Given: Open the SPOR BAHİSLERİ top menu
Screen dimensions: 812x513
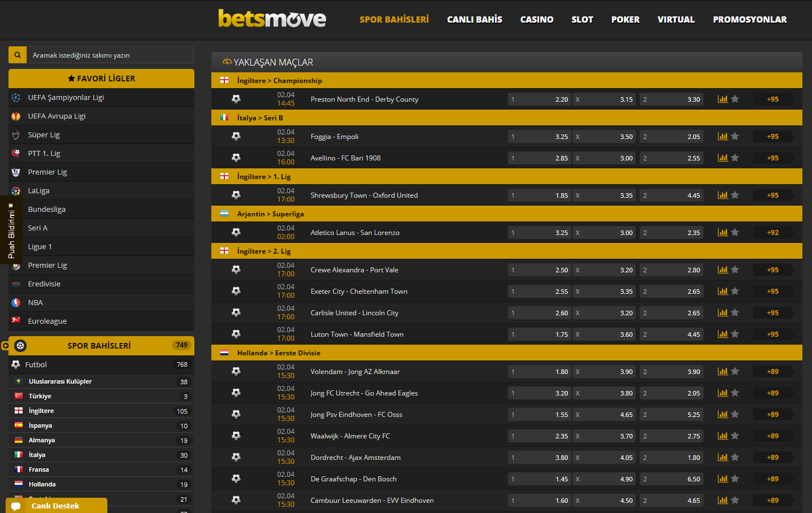Looking at the screenshot, I should tap(394, 19).
